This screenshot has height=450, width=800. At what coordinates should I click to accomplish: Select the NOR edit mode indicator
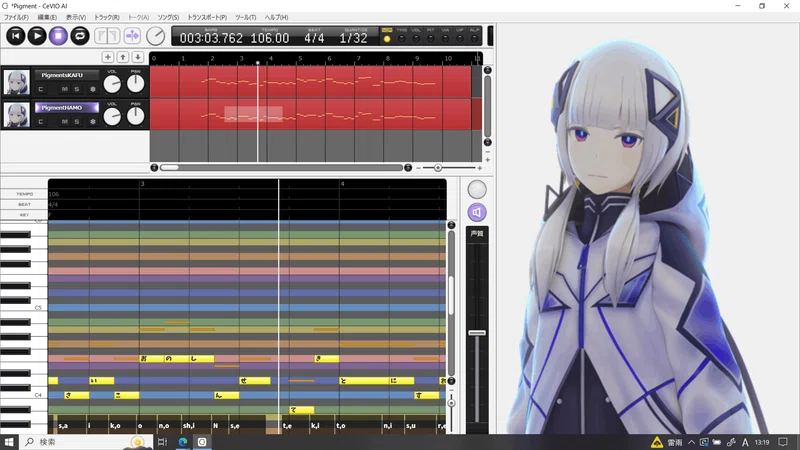387,39
